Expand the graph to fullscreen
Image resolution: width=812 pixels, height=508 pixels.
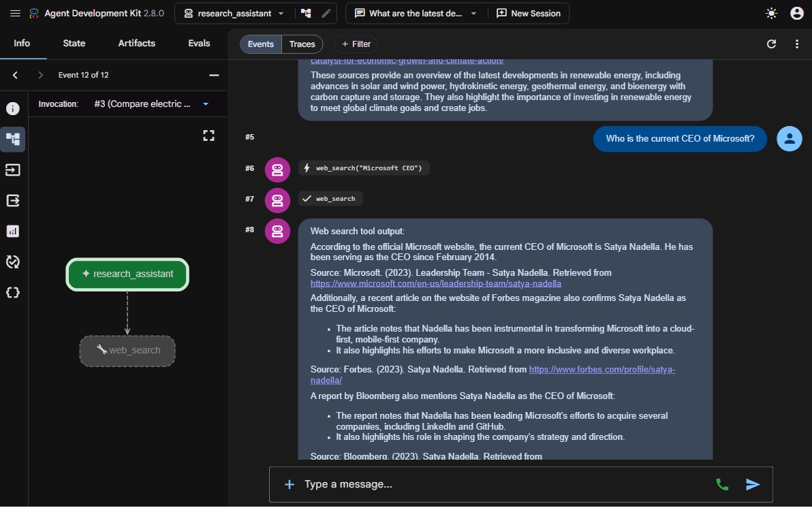click(x=208, y=136)
